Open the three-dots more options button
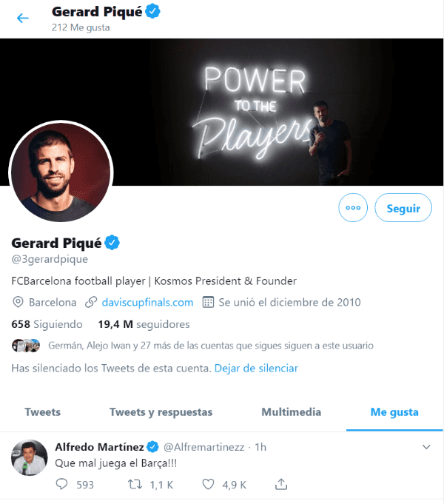Image resolution: width=444 pixels, height=504 pixels. (x=353, y=208)
